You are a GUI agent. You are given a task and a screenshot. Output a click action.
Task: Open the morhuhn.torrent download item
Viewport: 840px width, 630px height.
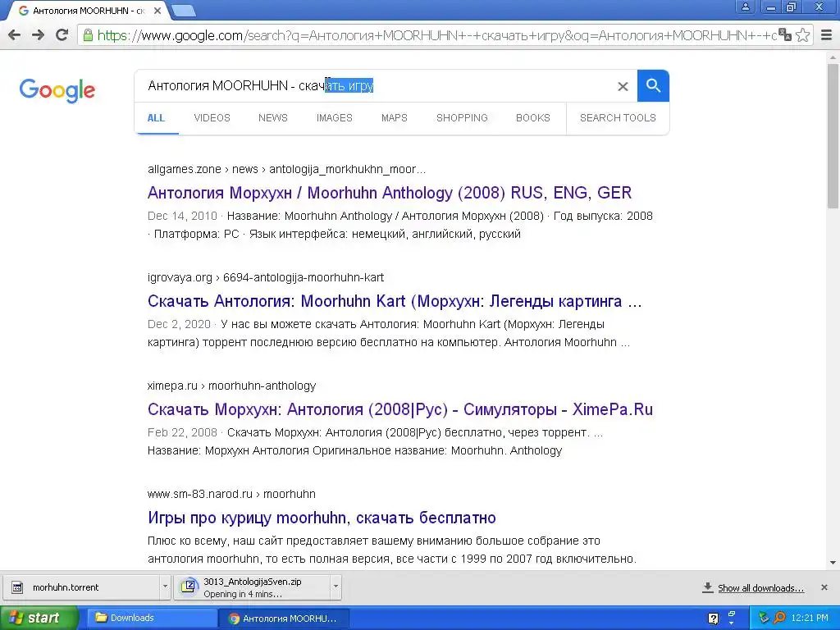81,587
